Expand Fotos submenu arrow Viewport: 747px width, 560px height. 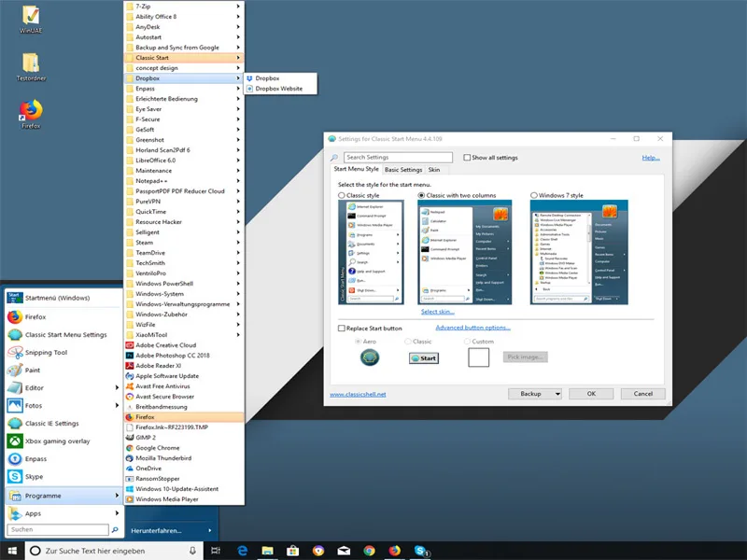click(x=117, y=405)
